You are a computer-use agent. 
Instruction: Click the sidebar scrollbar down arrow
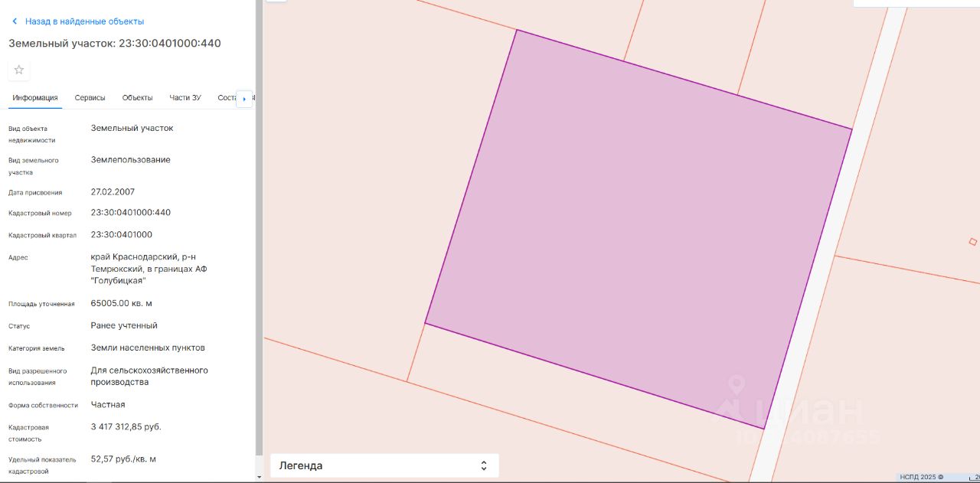click(x=259, y=476)
